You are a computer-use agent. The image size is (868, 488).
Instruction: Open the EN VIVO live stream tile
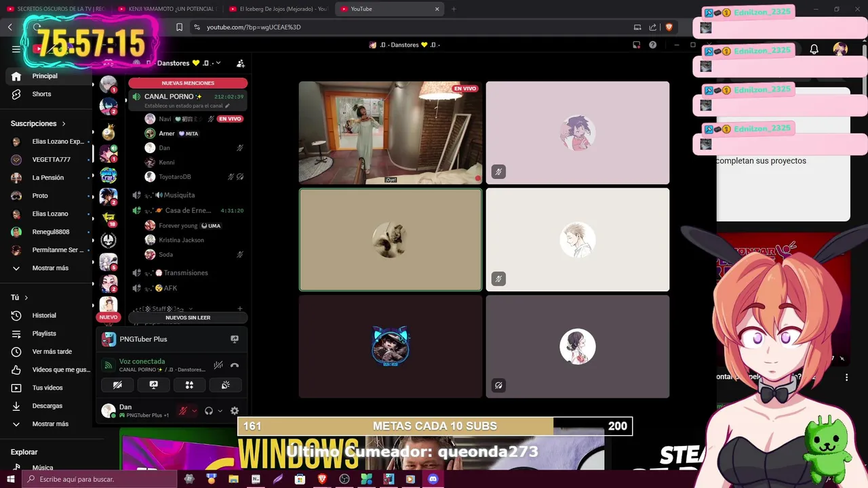coord(391,133)
